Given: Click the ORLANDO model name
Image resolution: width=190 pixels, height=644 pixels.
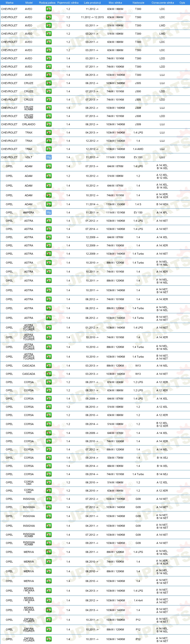Looking at the screenshot, I should pyautogui.click(x=29, y=124).
